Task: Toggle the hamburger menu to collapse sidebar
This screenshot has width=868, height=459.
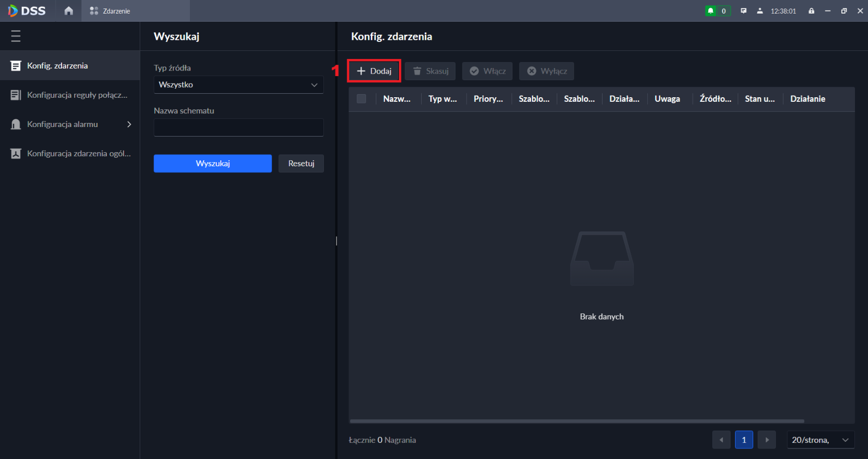Action: [16, 36]
